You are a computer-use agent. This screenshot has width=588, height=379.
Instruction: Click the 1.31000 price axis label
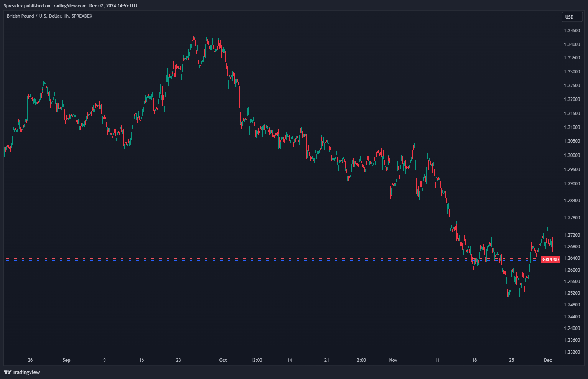pos(572,127)
